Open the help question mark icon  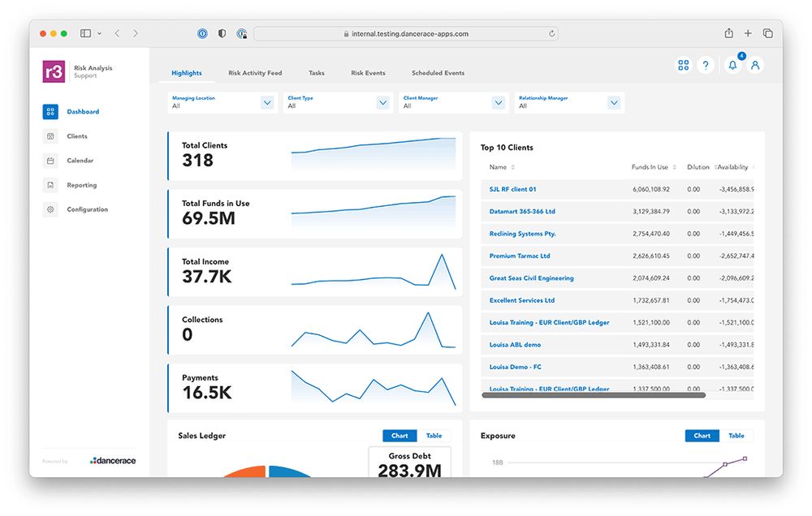pos(706,65)
